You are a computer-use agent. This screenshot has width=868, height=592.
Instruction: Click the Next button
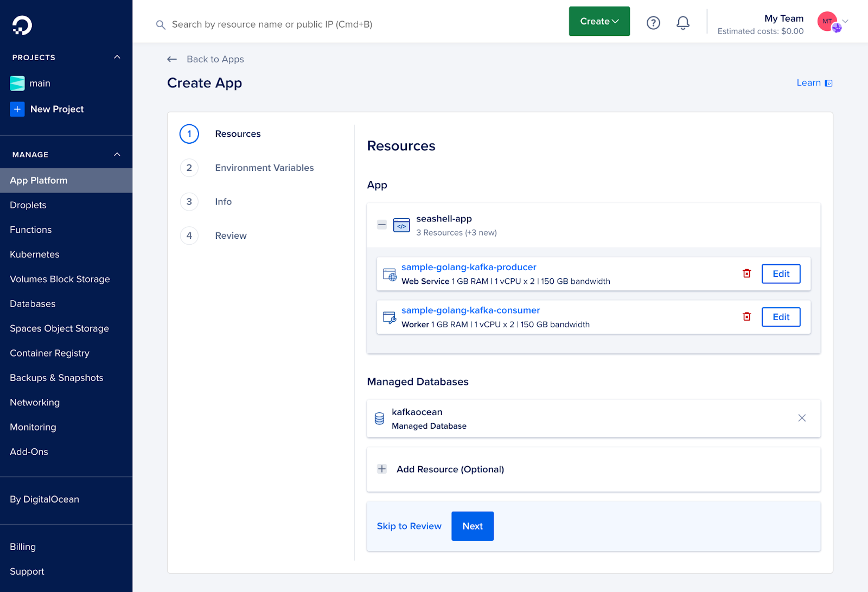click(x=472, y=526)
